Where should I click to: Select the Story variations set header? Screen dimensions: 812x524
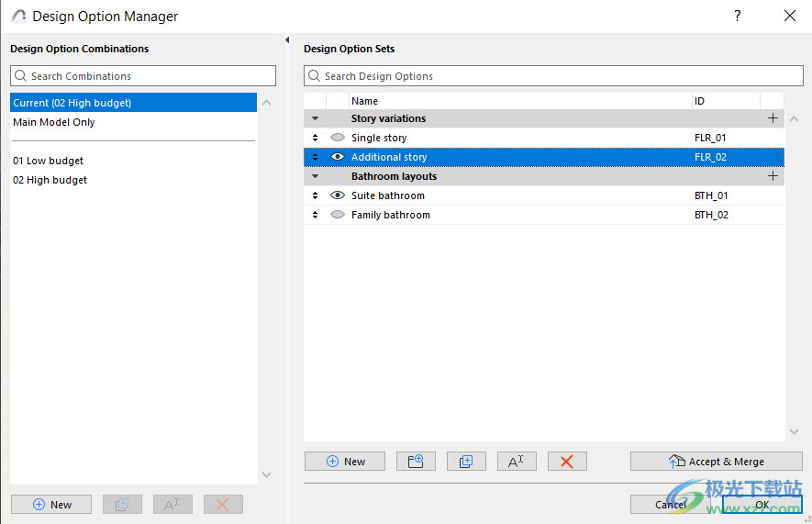pyautogui.click(x=544, y=118)
